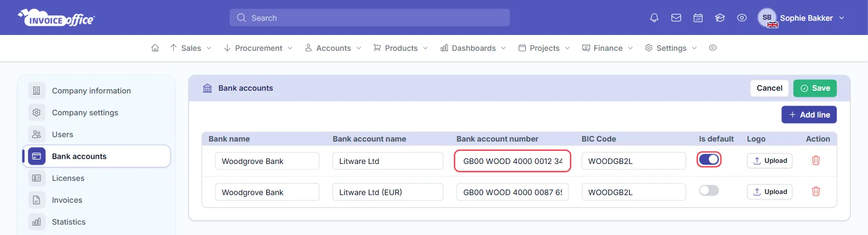The height and width of the screenshot is (235, 868).
Task: Click the eye icon after Settings menu
Action: [712, 48]
